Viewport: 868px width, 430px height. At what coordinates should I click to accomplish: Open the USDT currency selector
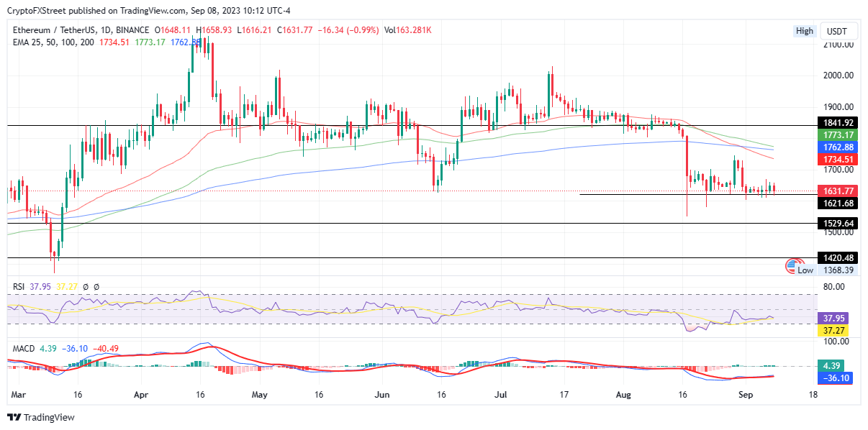[837, 31]
